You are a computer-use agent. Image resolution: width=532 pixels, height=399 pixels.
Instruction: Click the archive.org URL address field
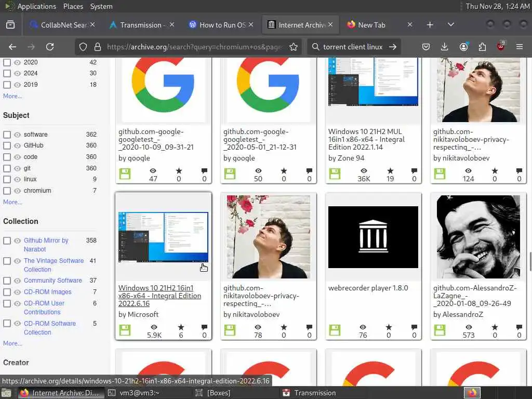point(194,47)
